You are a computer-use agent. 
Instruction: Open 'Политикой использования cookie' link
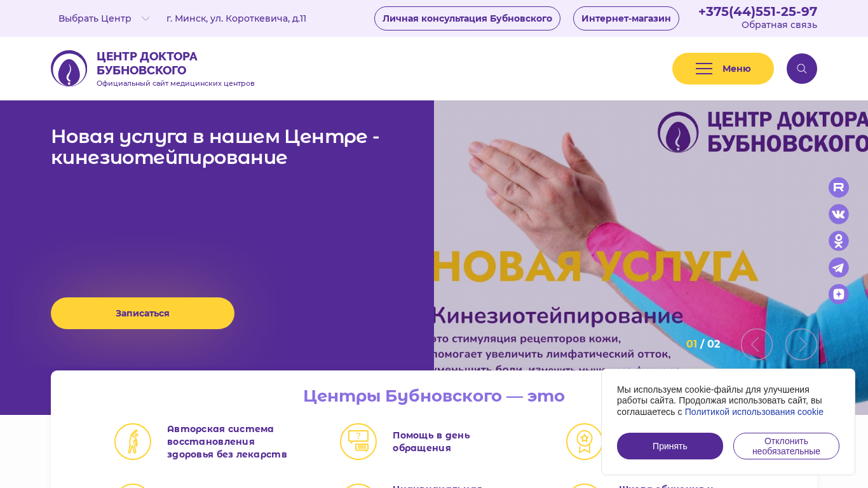coord(754,412)
